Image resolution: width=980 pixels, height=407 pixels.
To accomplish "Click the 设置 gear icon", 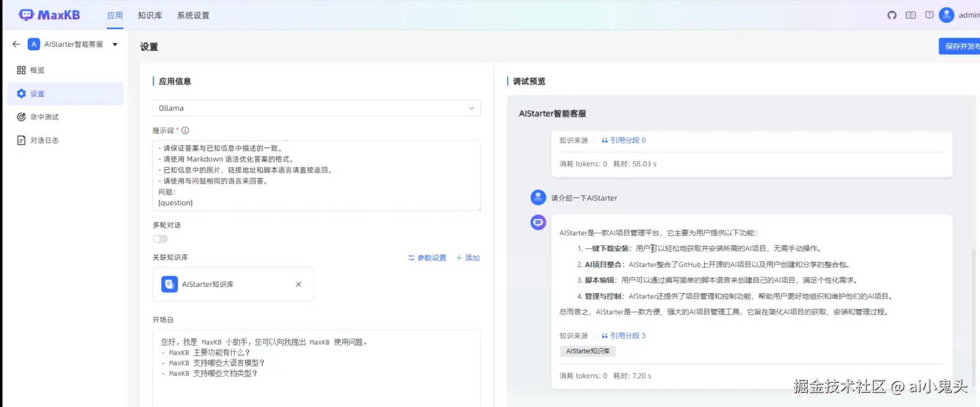I will 21,94.
